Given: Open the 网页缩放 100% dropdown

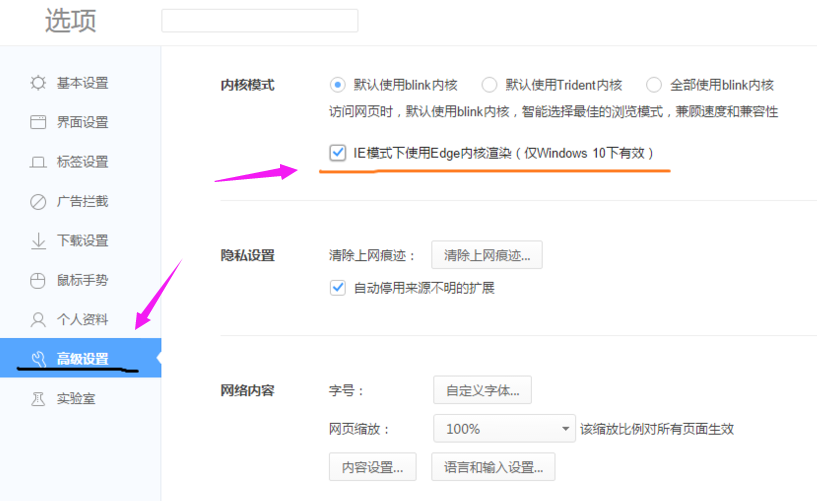Looking at the screenshot, I should tap(504, 429).
